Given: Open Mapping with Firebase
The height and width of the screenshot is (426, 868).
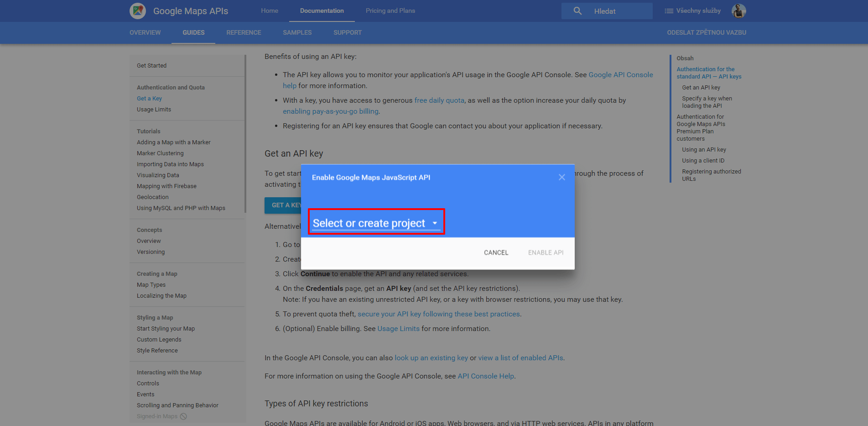Looking at the screenshot, I should tap(166, 186).
